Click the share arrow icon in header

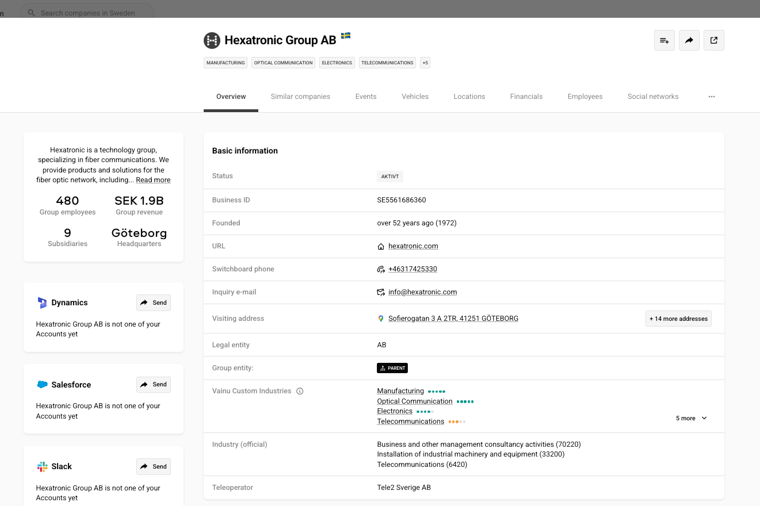(689, 41)
